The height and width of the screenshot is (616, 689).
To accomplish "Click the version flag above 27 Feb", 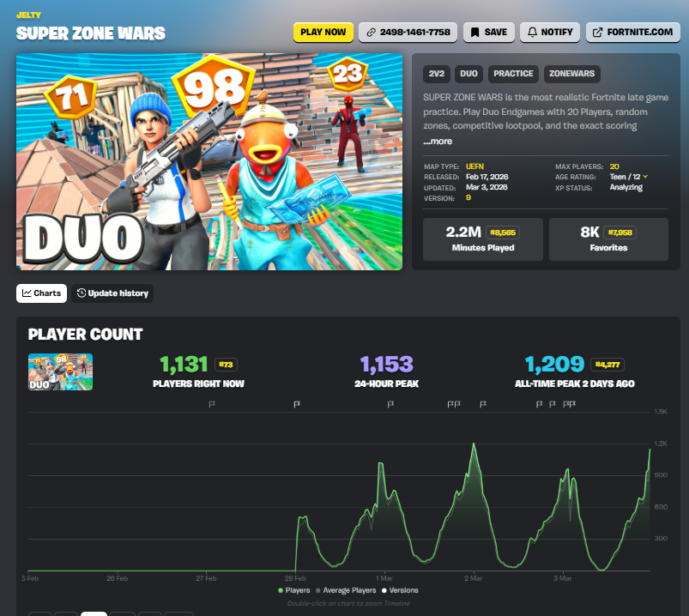I will pyautogui.click(x=212, y=404).
